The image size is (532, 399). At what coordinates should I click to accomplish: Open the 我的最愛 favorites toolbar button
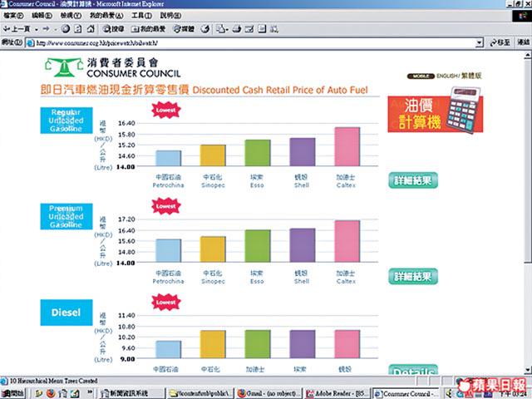pyautogui.click(x=148, y=29)
